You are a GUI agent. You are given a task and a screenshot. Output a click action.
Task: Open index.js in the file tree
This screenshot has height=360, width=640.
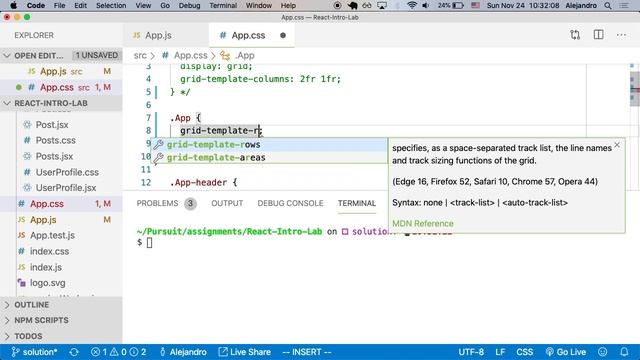click(46, 267)
